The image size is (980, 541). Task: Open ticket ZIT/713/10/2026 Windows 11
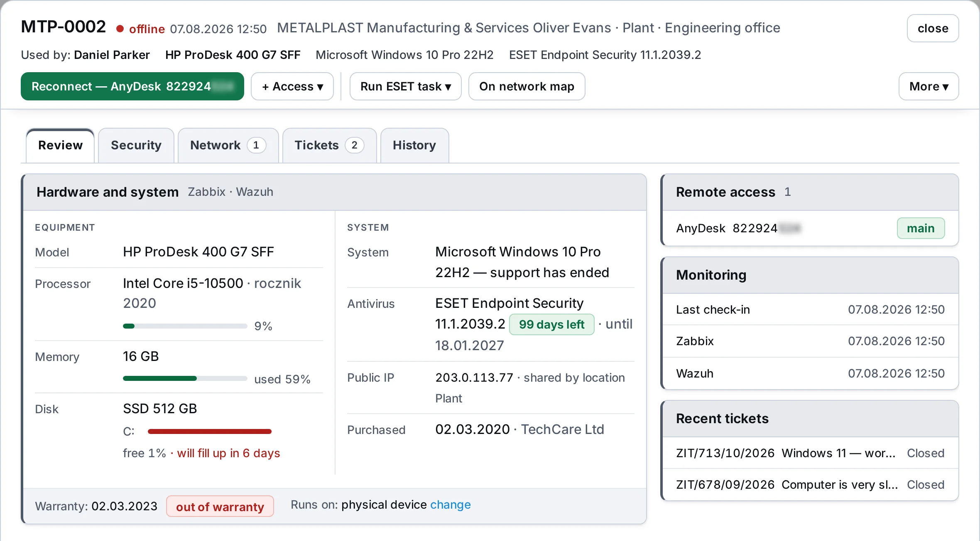pos(810,453)
